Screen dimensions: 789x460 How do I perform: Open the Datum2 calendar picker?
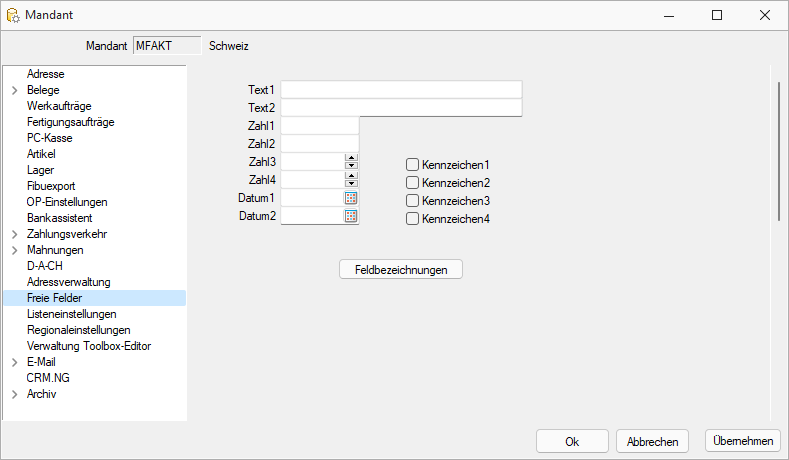coord(351,216)
